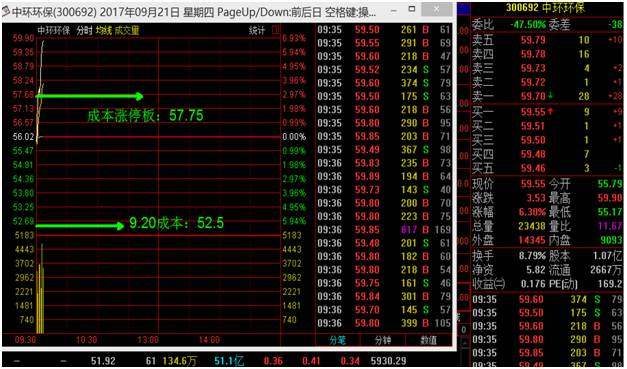Click the 56.02 previous close price label
627x369 pixels.
23,137
